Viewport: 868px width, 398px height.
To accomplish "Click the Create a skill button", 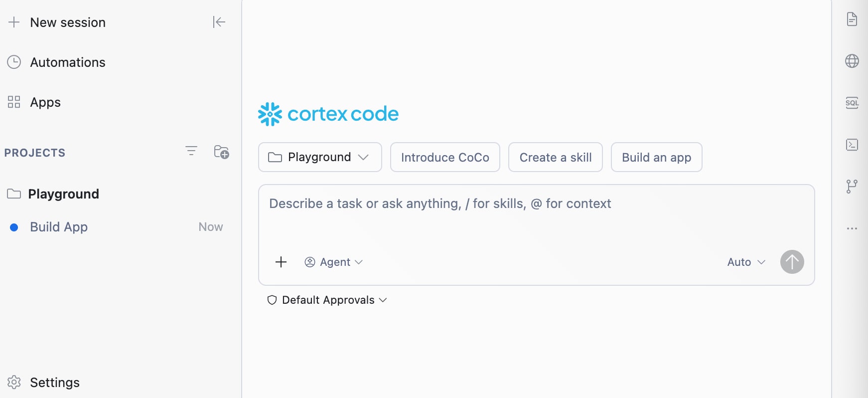I will click(x=556, y=157).
